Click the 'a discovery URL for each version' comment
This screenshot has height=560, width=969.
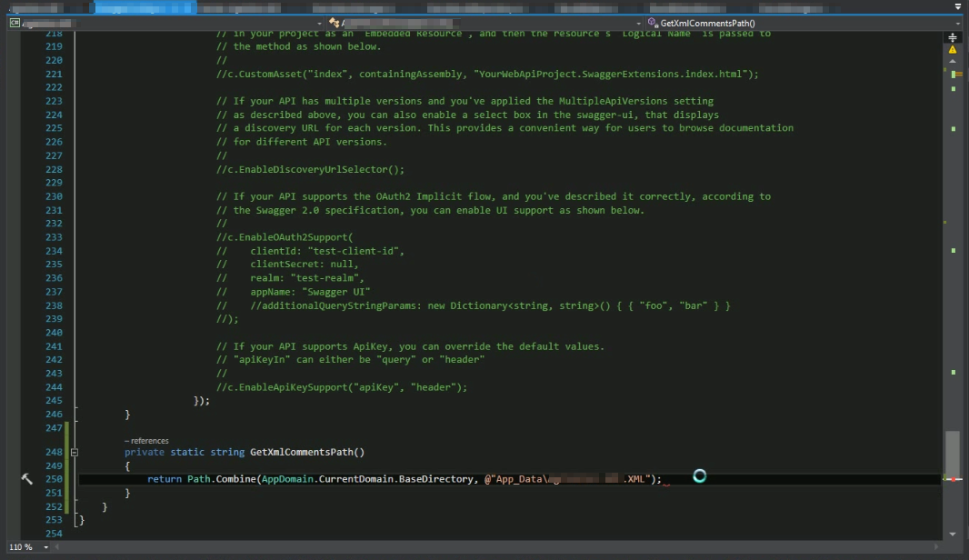504,128
